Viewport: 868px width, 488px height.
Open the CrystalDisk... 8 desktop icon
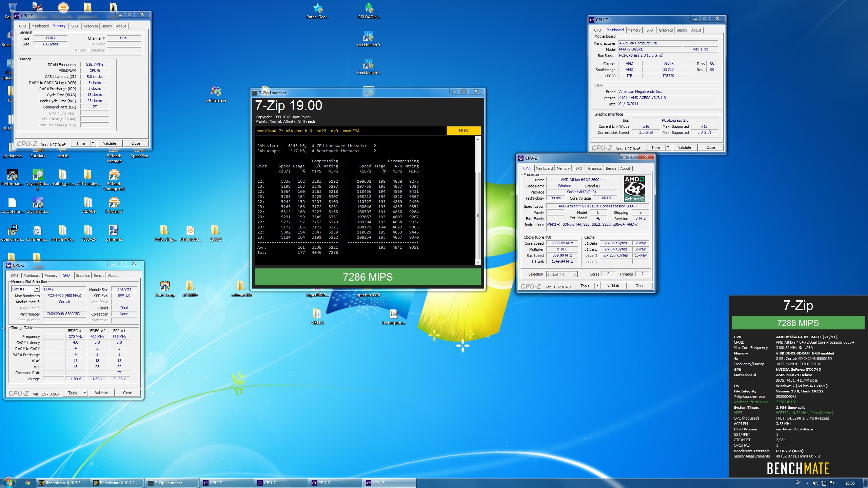click(x=38, y=180)
